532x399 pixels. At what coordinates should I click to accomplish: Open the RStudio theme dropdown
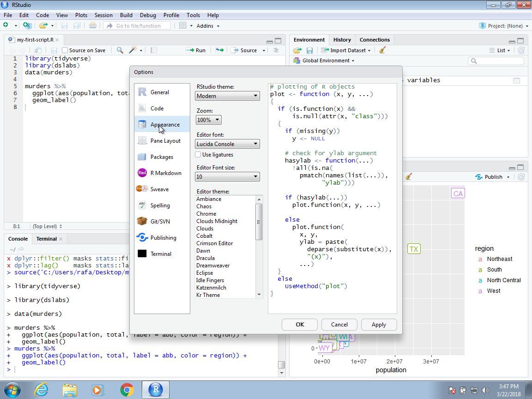[x=227, y=96]
